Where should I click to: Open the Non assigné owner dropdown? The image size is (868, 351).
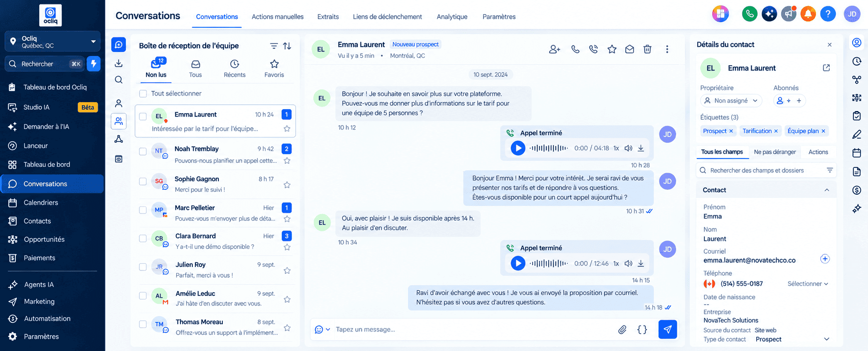[731, 101]
